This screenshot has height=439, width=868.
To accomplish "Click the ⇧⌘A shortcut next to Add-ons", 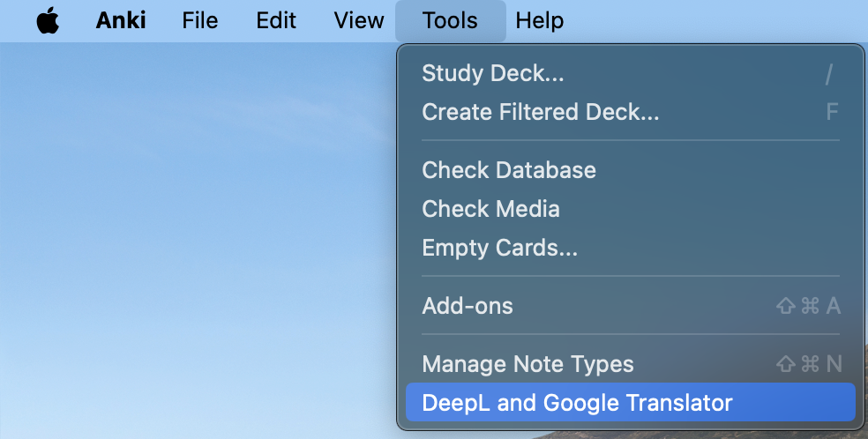I will [807, 306].
